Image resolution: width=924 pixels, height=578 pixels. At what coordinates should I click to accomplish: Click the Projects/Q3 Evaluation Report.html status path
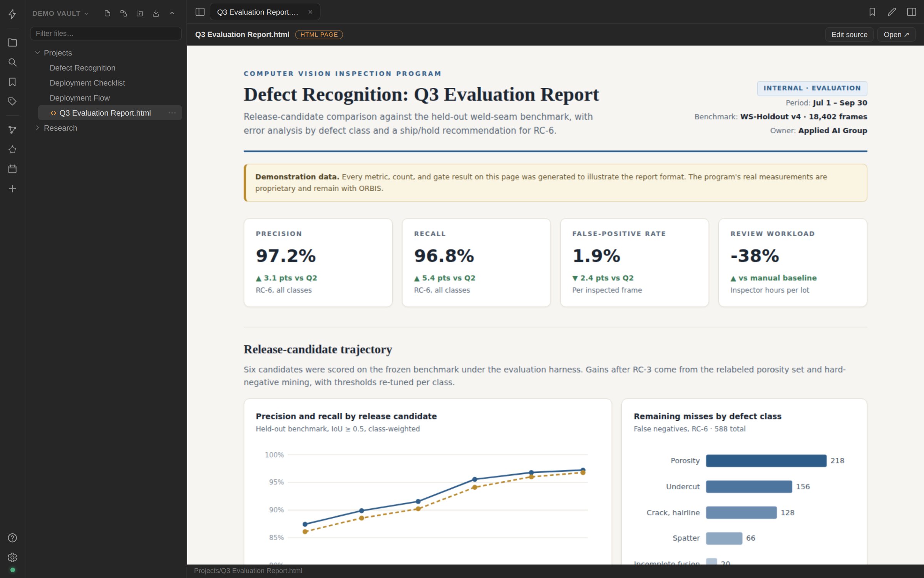[248, 571]
